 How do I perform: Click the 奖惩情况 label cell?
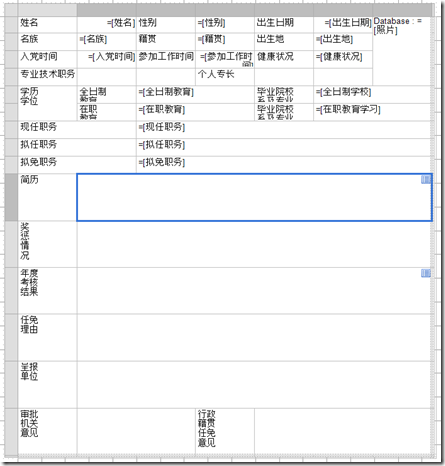[47, 244]
